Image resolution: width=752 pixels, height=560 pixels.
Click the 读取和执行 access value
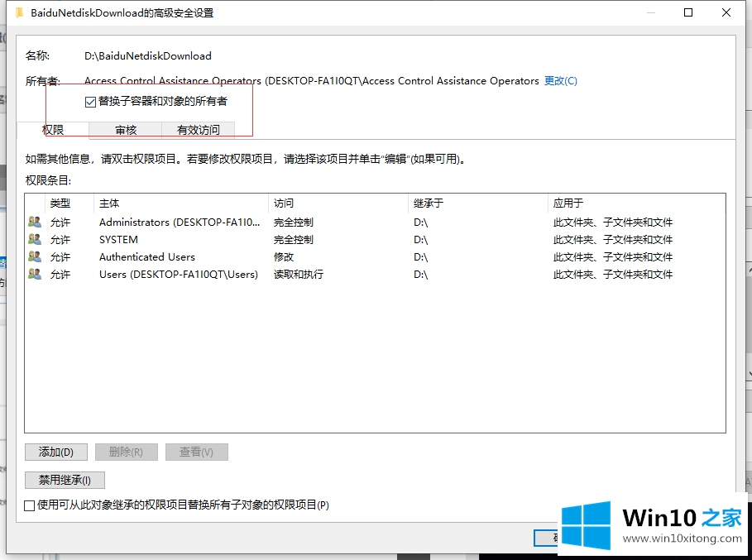pos(299,275)
